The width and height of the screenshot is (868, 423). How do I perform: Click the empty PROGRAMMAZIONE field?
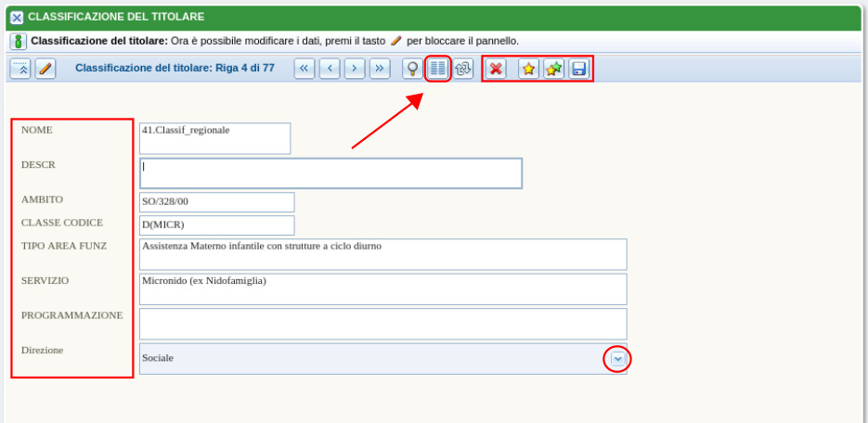pyautogui.click(x=382, y=324)
